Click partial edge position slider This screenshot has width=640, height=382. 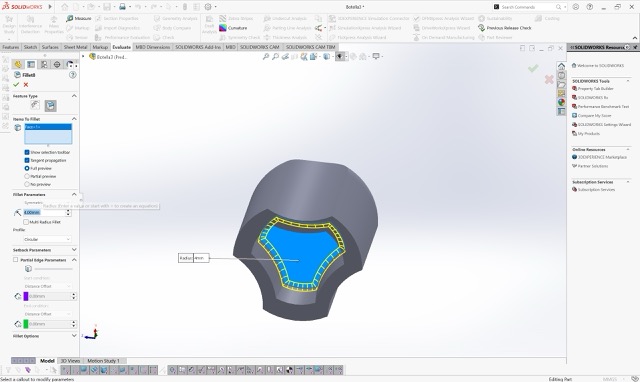[53, 269]
